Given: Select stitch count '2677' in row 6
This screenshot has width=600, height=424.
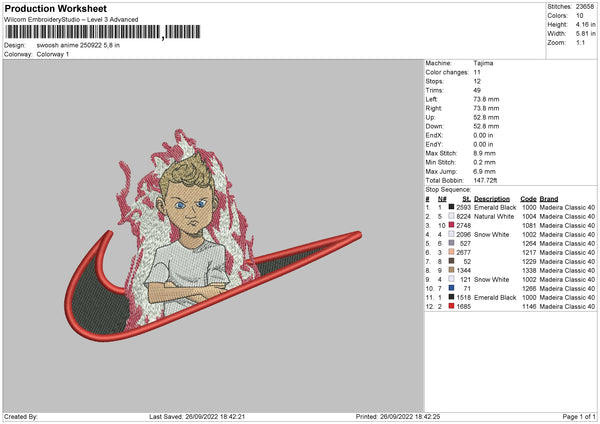Looking at the screenshot, I should pyautogui.click(x=463, y=253).
